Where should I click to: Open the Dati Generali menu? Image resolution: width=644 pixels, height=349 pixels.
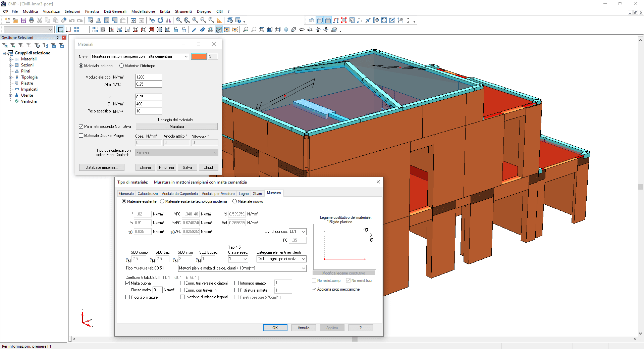tap(115, 11)
